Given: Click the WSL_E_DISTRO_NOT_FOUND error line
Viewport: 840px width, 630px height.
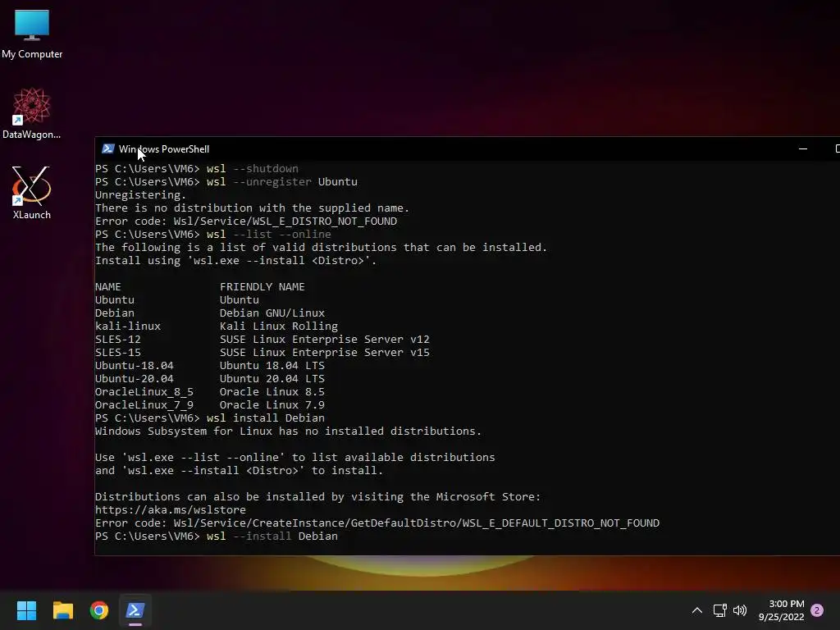Looking at the screenshot, I should coord(246,221).
